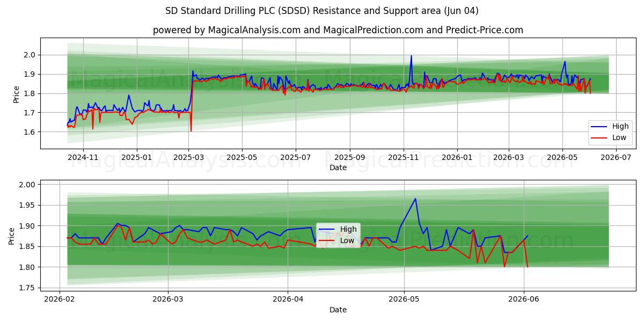Click the March 2025 Low price dip
The width and height of the screenshot is (644, 322).
coord(191,130)
